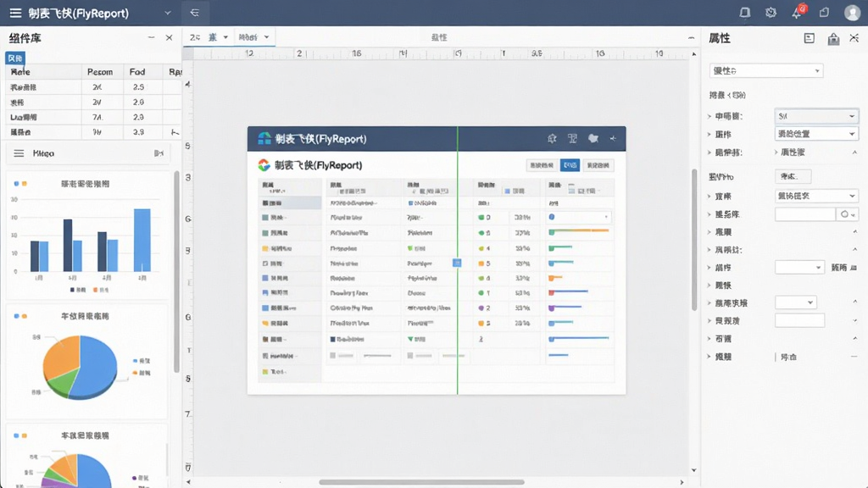Image resolution: width=868 pixels, height=488 pixels.
Task: Collapse the canvas area with its minimize dash
Action: [691, 37]
